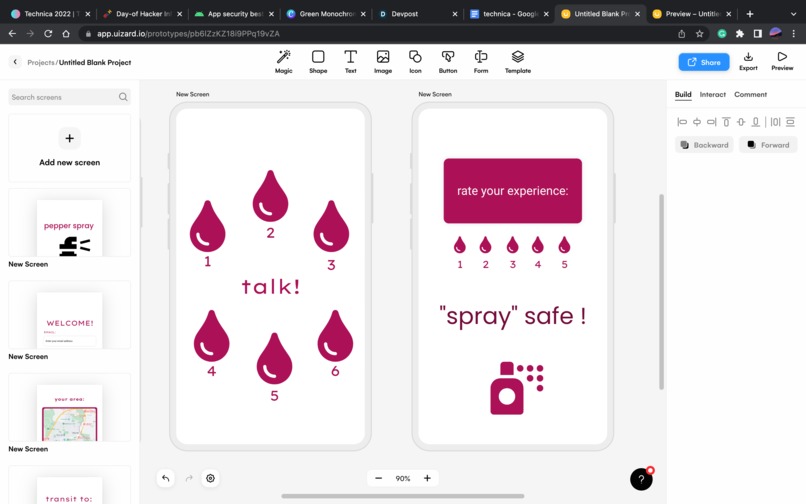
Task: Switch to the Build tab
Action: [683, 95]
